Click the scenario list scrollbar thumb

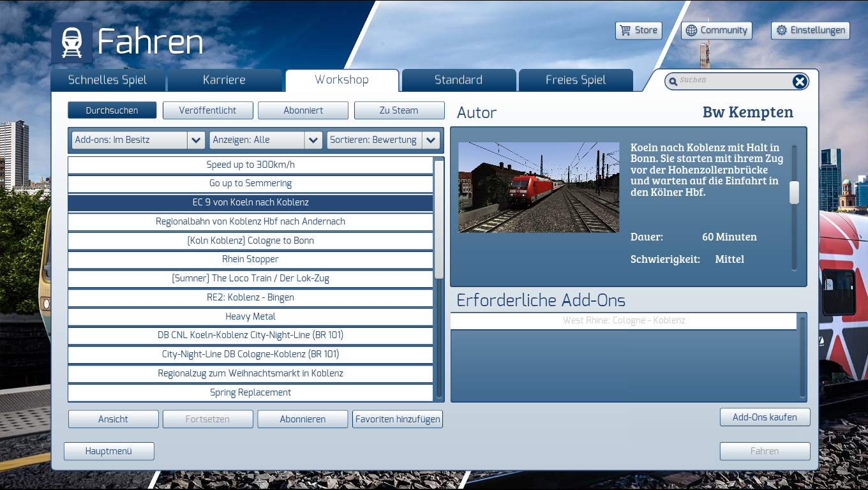[439, 219]
